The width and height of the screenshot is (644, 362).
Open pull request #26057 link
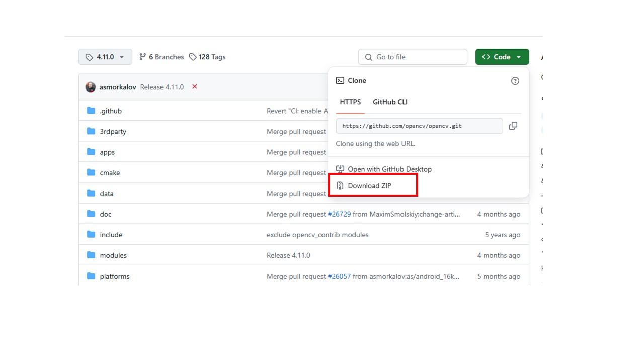tap(339, 276)
